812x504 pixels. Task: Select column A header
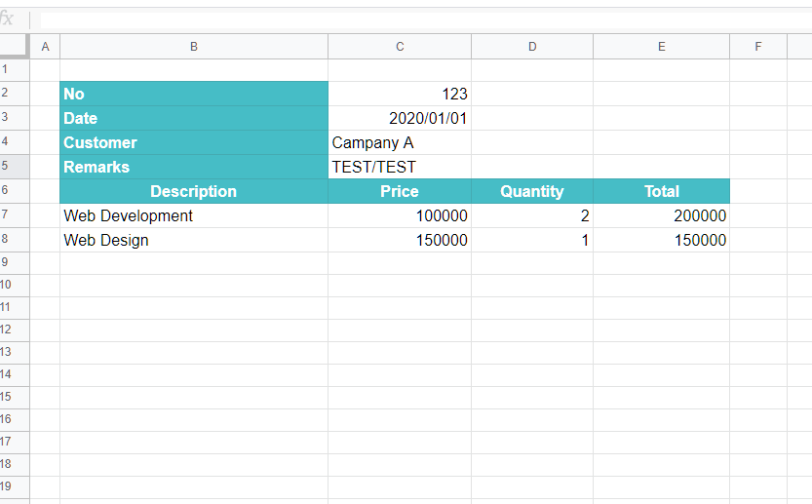(45, 47)
